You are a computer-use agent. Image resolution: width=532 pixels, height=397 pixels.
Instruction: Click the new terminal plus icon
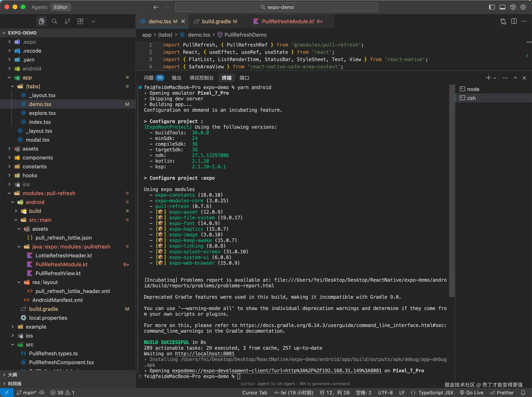[x=488, y=78]
